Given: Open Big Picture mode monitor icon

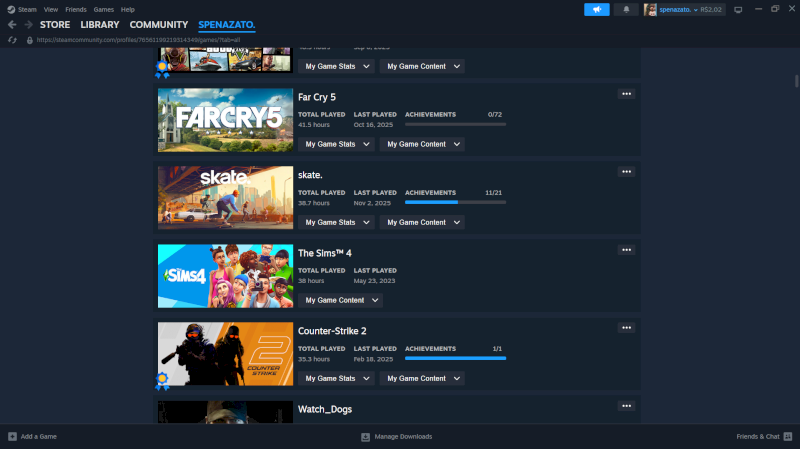Looking at the screenshot, I should [x=738, y=10].
